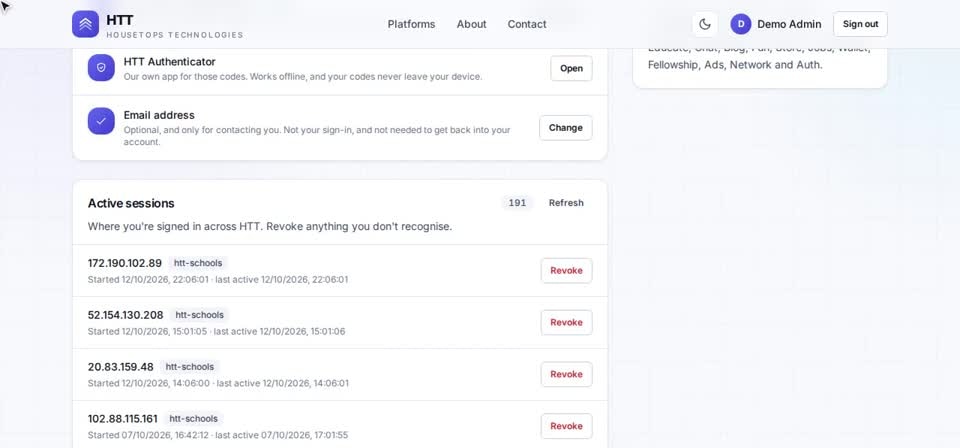
Task: Click htt-schools tag beside 20.83.159.48
Action: 190,367
